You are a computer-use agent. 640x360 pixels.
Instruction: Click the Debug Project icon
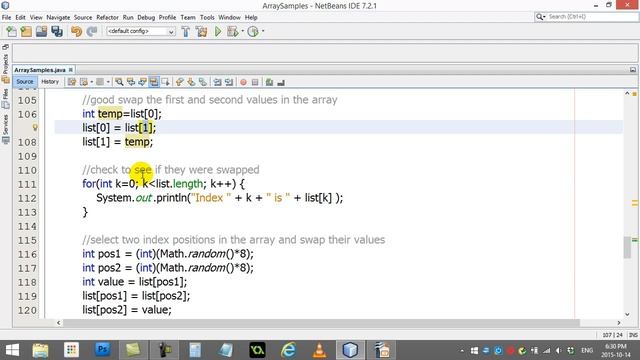(x=232, y=31)
